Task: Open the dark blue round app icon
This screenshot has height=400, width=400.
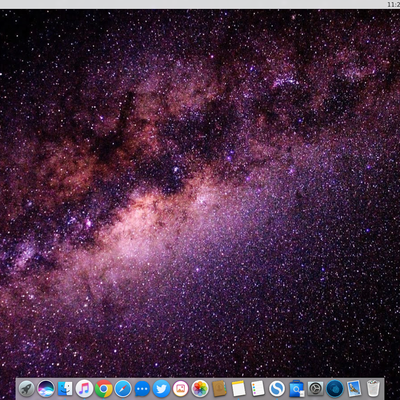Action: tap(335, 388)
